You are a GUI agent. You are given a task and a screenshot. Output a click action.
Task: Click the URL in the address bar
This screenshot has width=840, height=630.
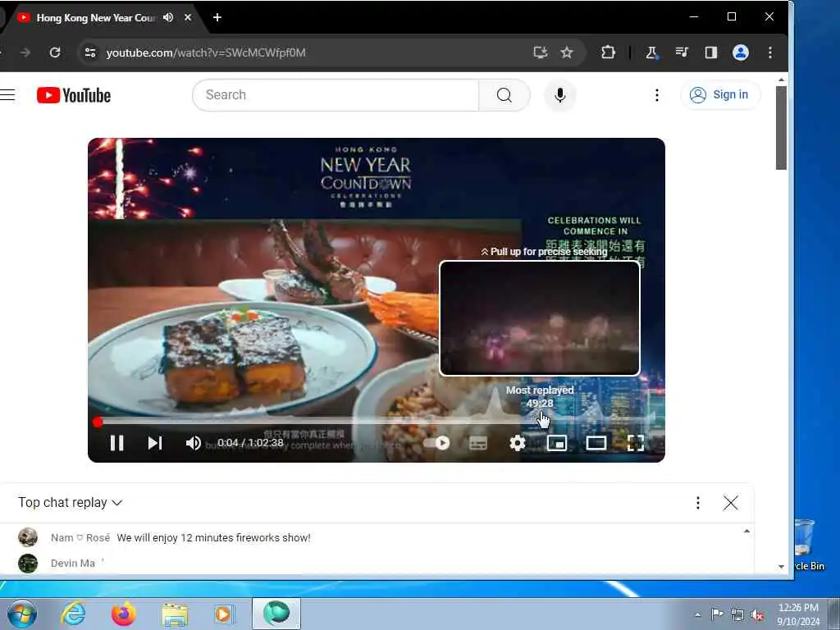206,52
